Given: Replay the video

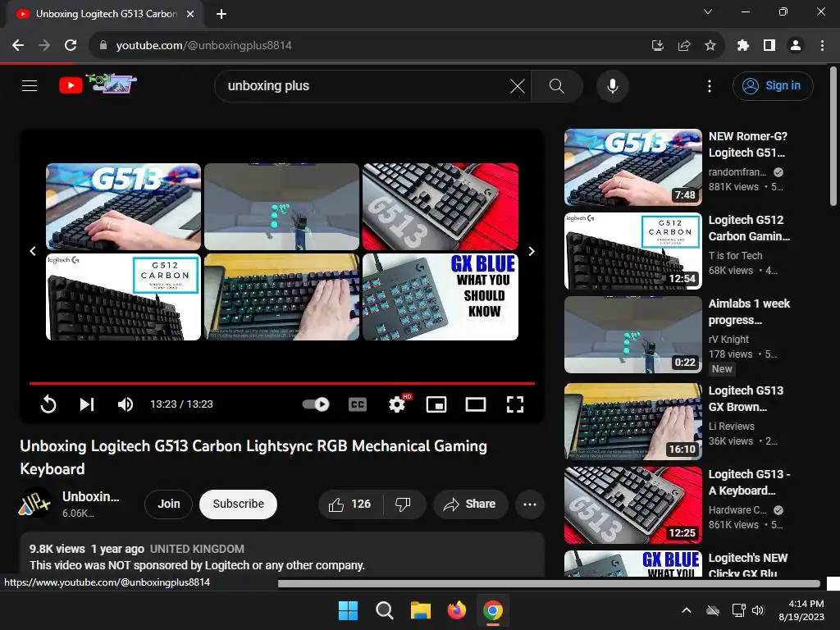Looking at the screenshot, I should (48, 404).
